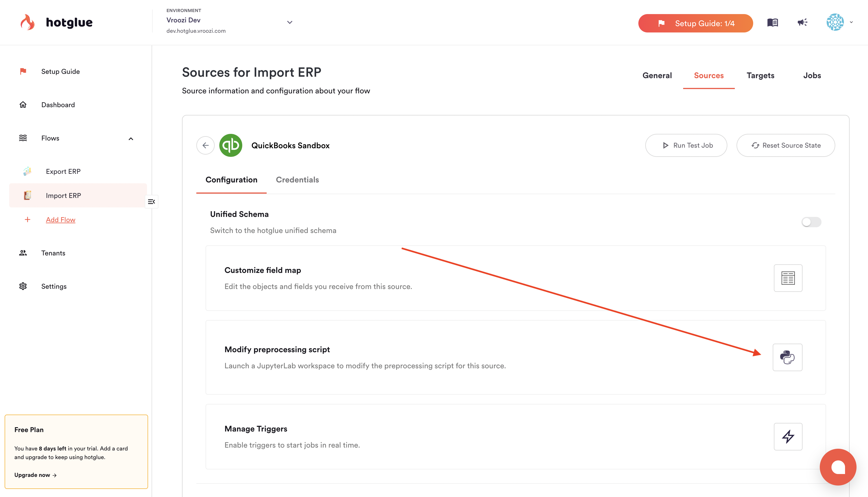Collapse the Flows section chevron
Screen dimensions: 868x497
[x=131, y=138]
